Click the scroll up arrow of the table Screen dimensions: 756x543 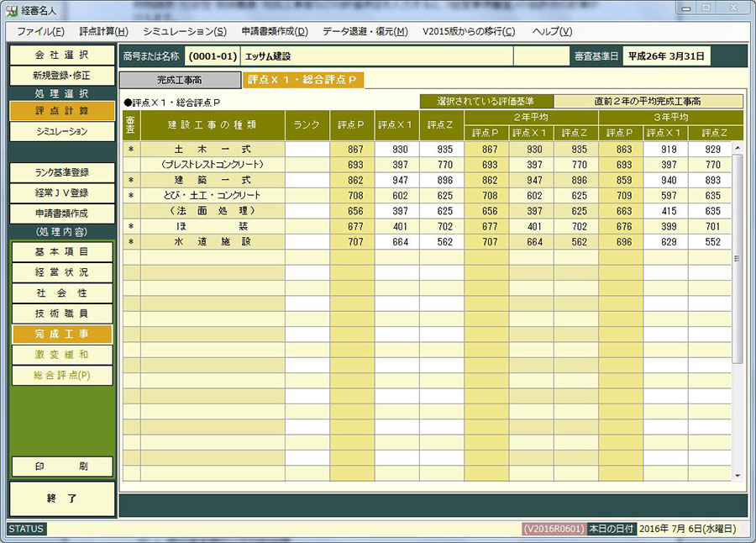coord(738,147)
